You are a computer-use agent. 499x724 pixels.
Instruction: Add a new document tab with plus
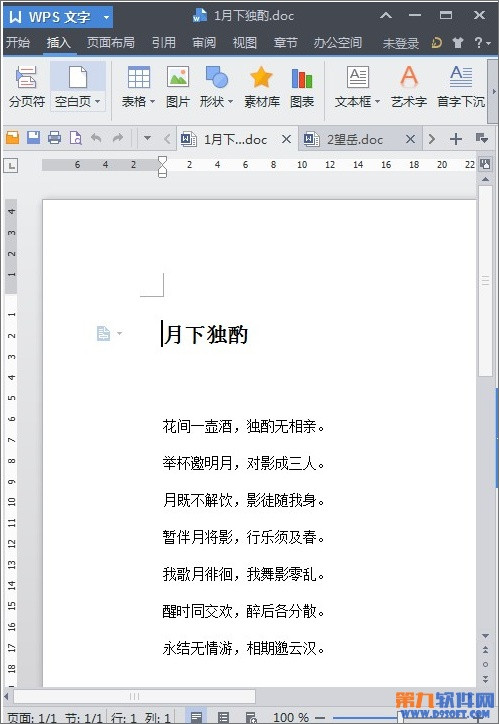pyautogui.click(x=456, y=139)
